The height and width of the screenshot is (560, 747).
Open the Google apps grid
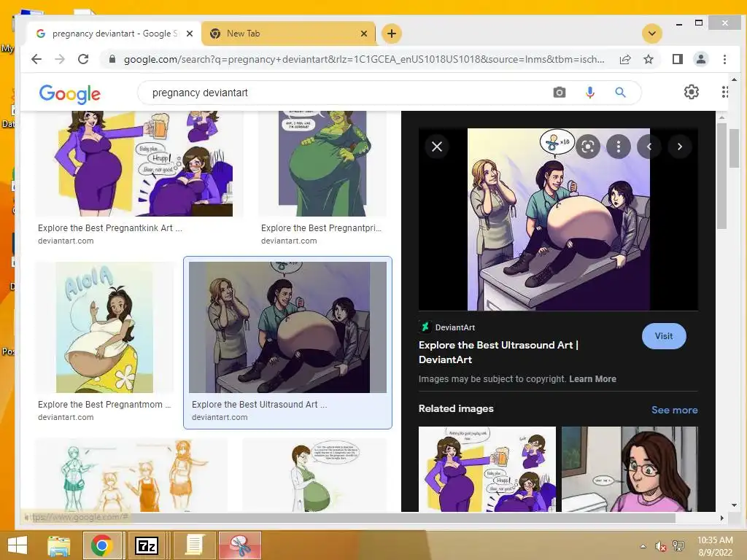tap(724, 92)
